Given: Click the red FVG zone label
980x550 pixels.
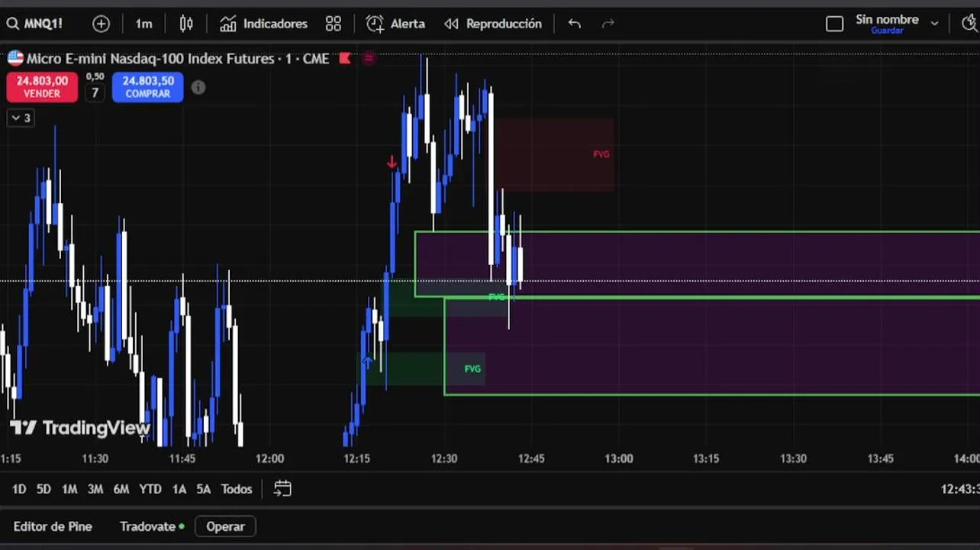Looking at the screenshot, I should [601, 154].
